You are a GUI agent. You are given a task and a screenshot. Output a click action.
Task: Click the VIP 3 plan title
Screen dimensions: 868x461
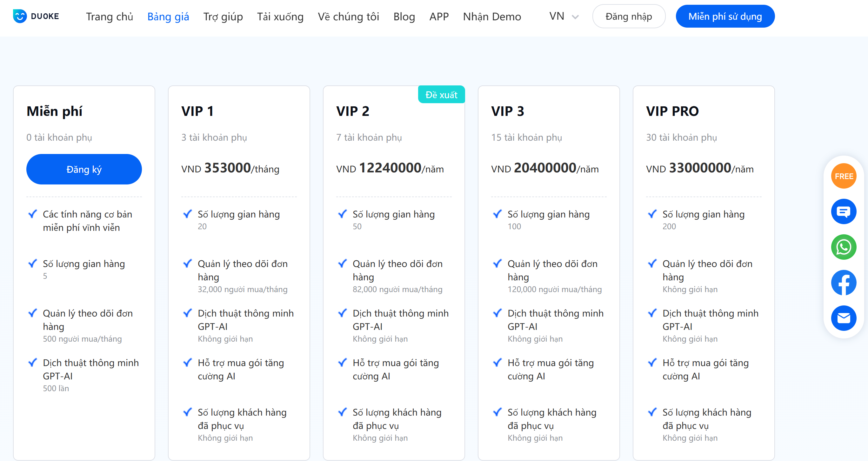(x=507, y=111)
